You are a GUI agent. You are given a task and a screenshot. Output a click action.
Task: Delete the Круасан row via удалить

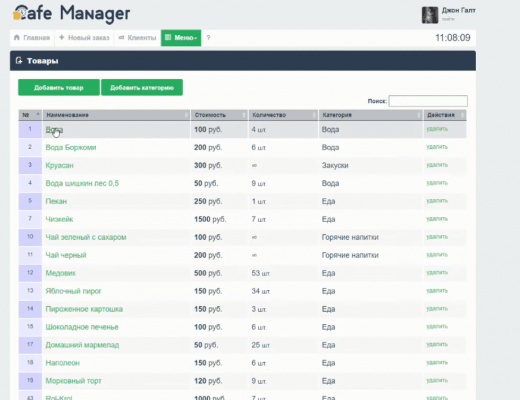pyautogui.click(x=437, y=165)
